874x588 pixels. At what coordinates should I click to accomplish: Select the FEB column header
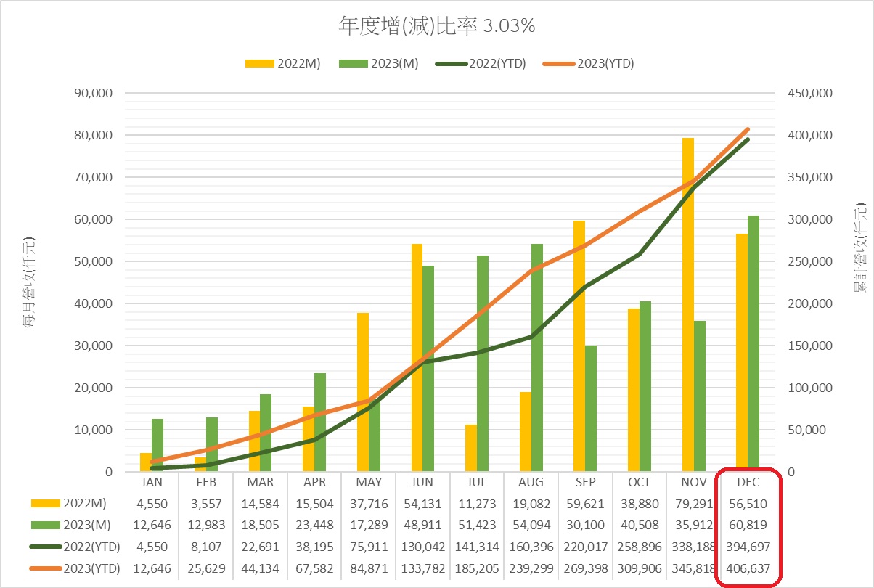(x=206, y=482)
